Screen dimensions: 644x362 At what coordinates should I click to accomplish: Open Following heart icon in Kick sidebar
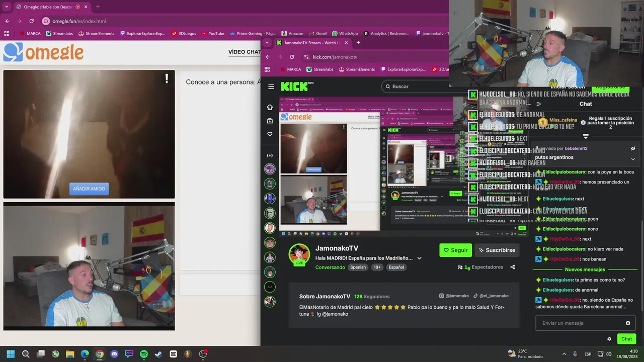pos(270,134)
